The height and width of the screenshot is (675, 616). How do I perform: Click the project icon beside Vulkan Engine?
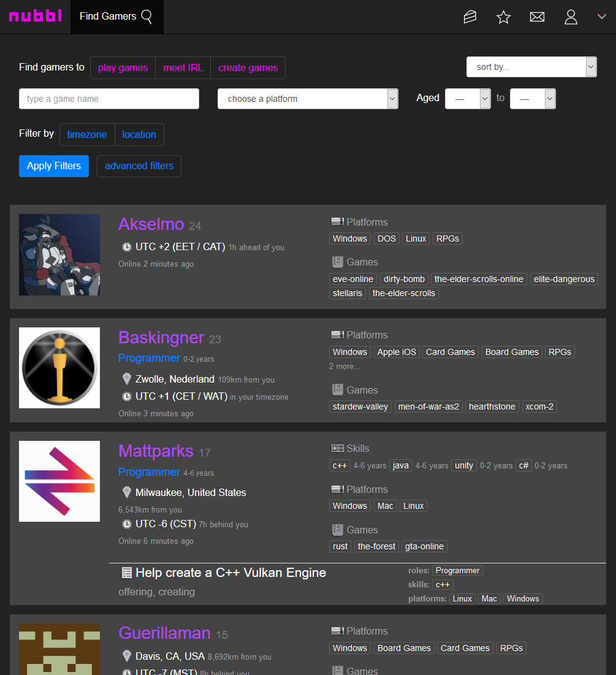coord(126,573)
